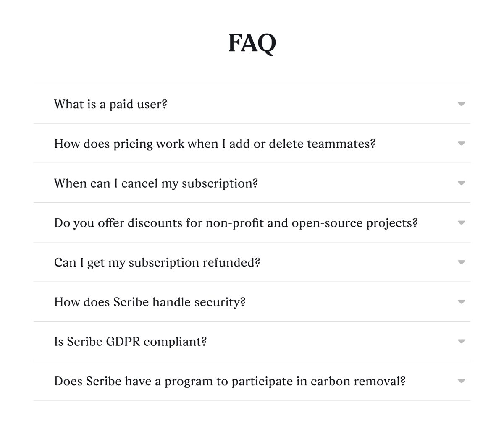Select the subscription cancellation question text
The image size is (504, 434).
click(x=156, y=183)
